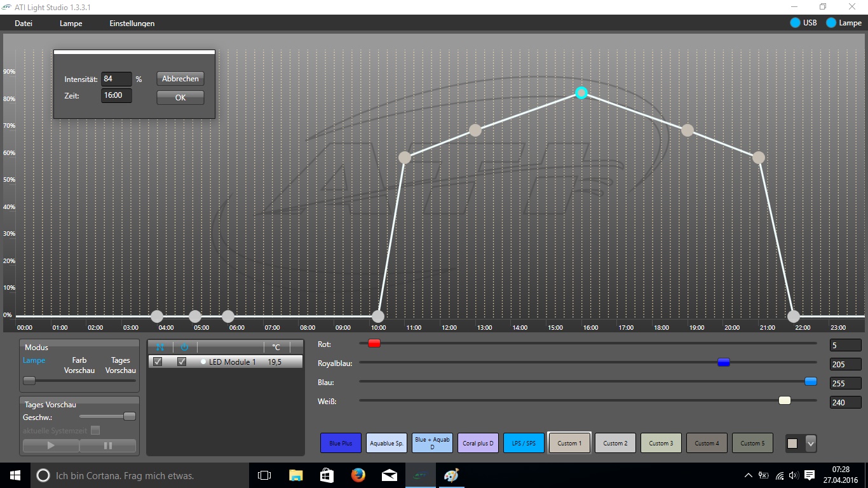The image size is (868, 488).
Task: Toggle the power checkbox for LED Module 1
Action: tap(182, 362)
